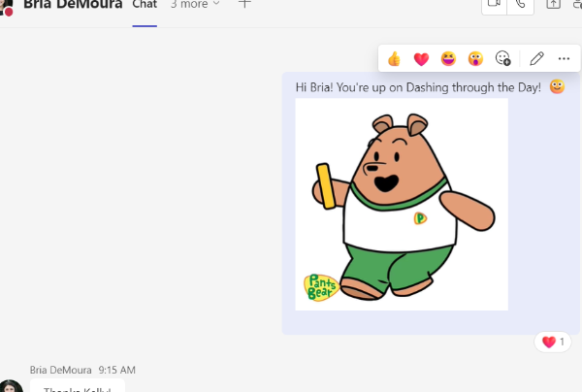Edit the message with the pencil icon
582x392 pixels.
pyautogui.click(x=536, y=58)
